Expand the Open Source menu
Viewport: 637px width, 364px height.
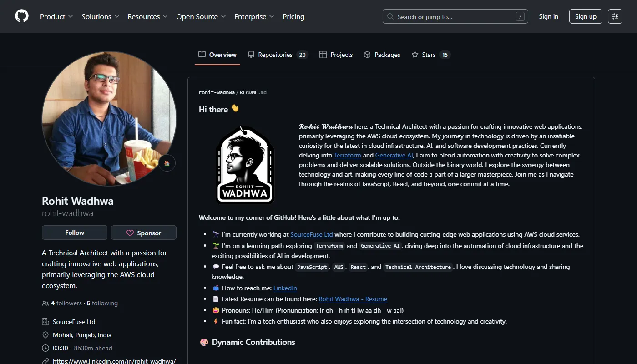(x=201, y=16)
